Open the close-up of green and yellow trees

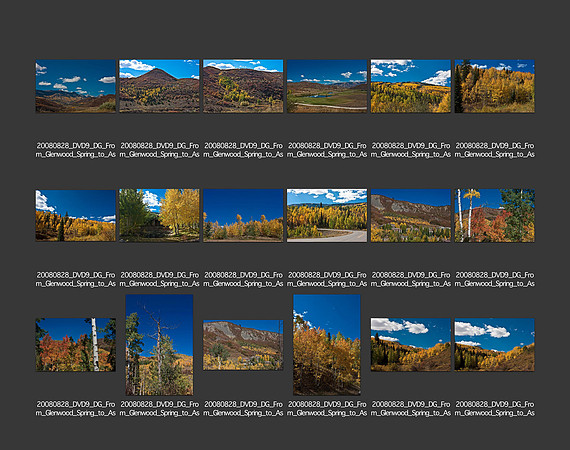click(159, 215)
